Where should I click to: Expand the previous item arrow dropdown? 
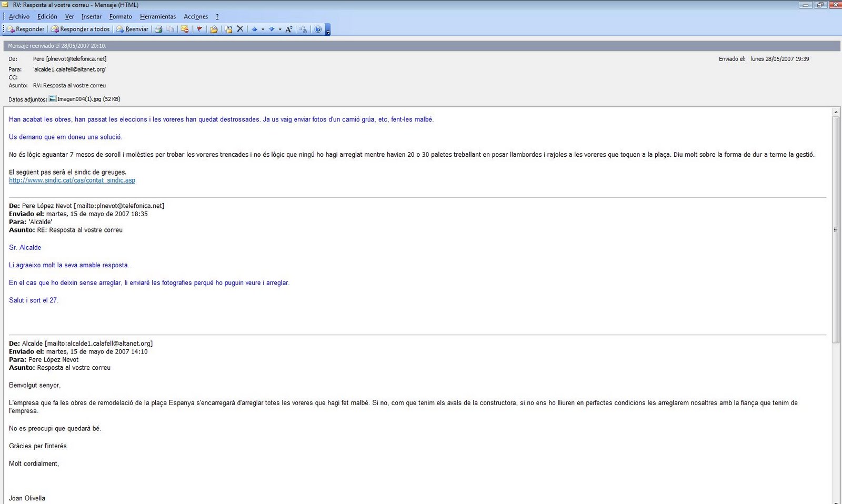(263, 29)
